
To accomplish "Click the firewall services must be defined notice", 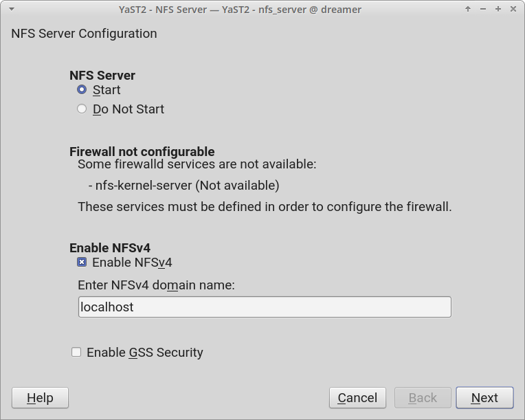I will point(265,207).
